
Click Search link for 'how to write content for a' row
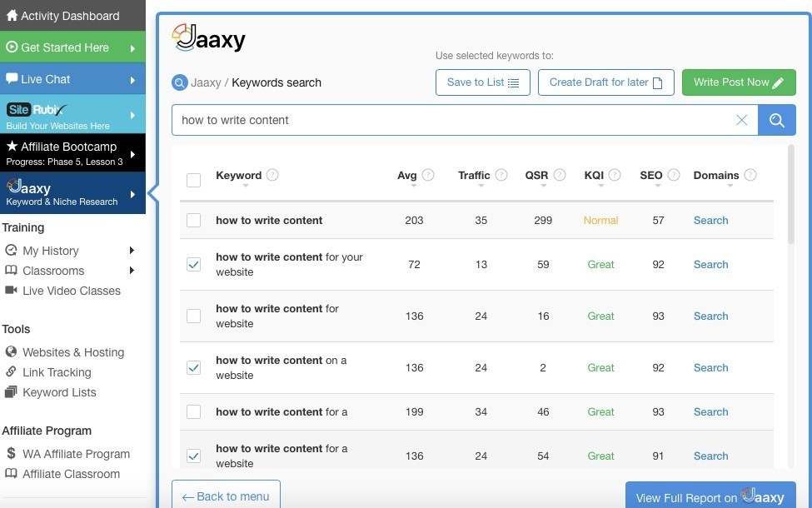710,411
